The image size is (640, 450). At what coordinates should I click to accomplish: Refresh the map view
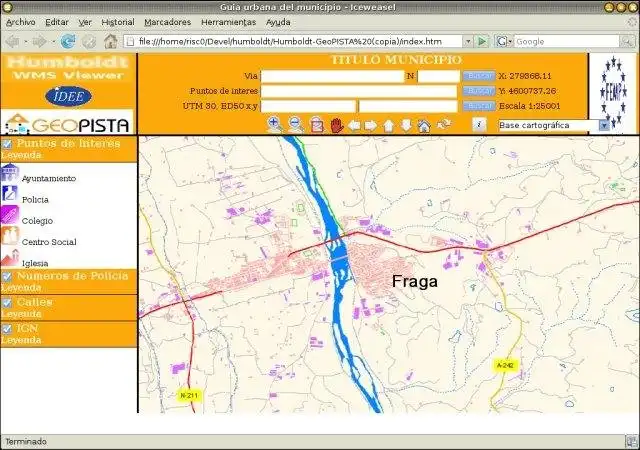point(444,124)
